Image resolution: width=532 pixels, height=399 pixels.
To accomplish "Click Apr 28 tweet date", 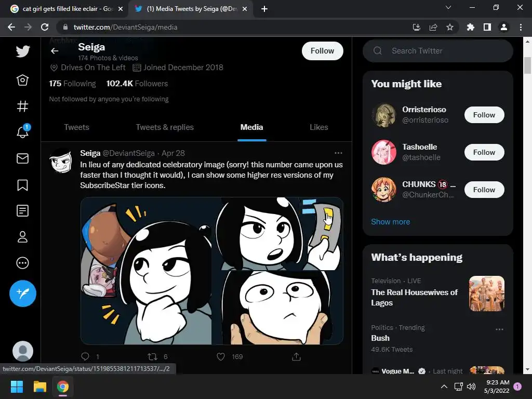I will [x=173, y=153].
